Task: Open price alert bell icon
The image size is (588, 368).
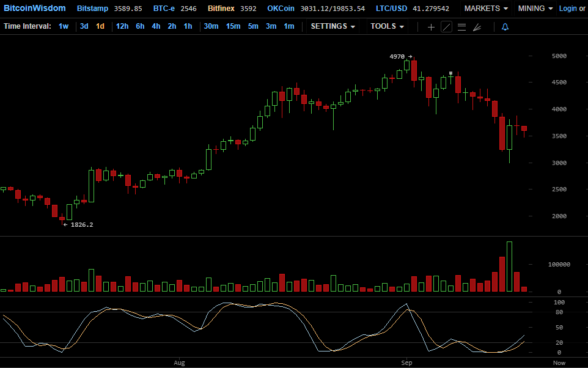Action: click(505, 27)
